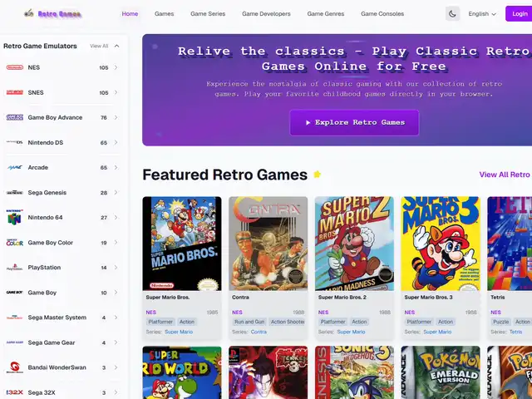Select the Arcade MAME logo icon
The height and width of the screenshot is (399, 532).
[15, 167]
